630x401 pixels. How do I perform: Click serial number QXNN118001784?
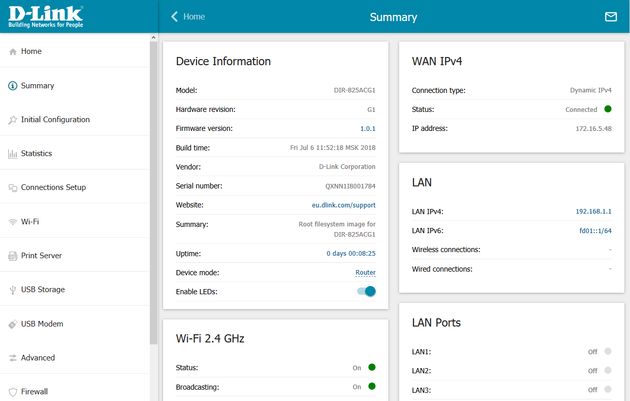350,186
